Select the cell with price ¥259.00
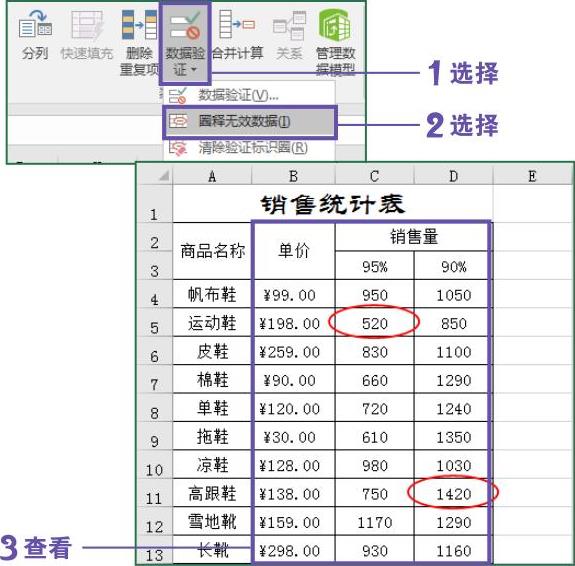575x566 pixels. tap(290, 351)
